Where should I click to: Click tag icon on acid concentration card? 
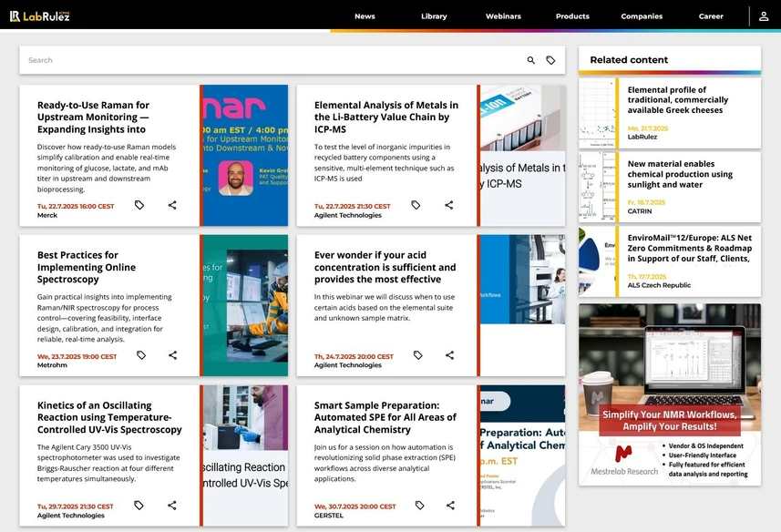[418, 355]
